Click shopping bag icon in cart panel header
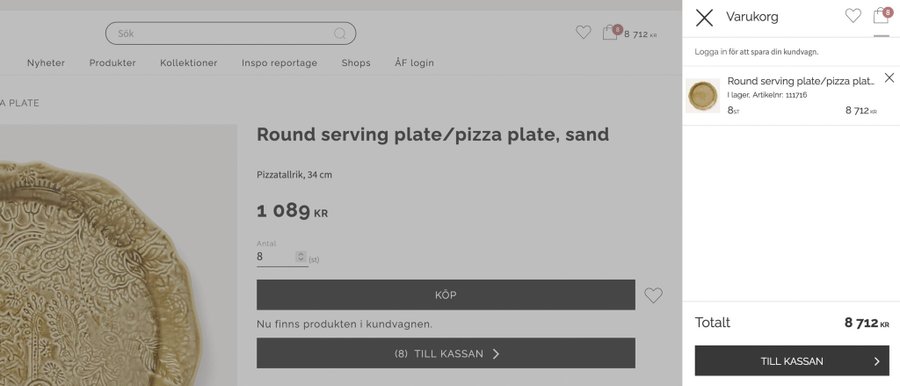 (x=881, y=16)
